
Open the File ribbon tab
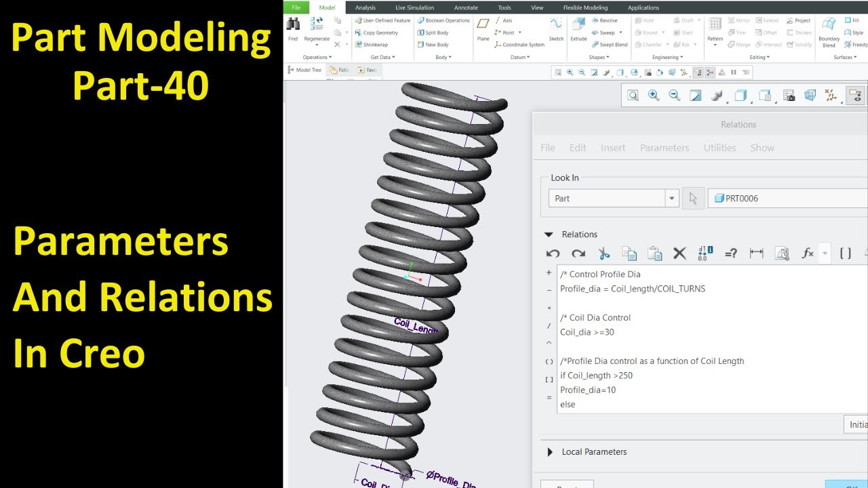click(x=296, y=7)
